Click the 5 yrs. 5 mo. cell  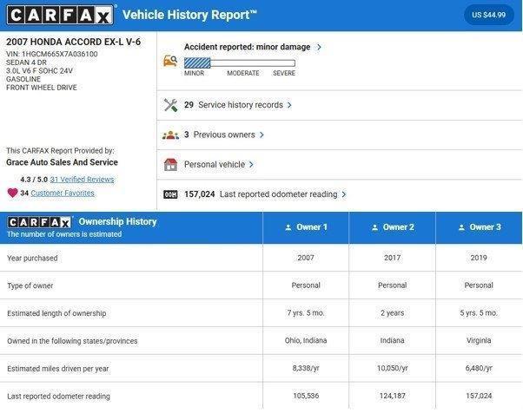(479, 313)
